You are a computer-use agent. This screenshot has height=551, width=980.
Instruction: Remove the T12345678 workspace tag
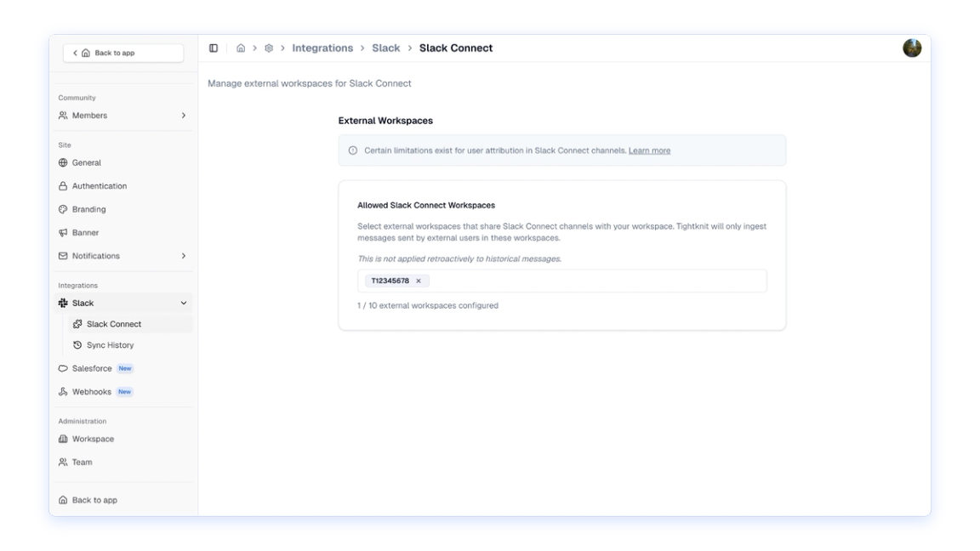(x=419, y=281)
